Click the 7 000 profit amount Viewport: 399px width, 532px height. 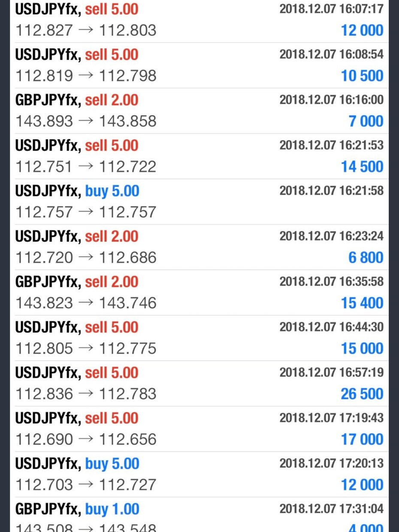[x=366, y=121]
